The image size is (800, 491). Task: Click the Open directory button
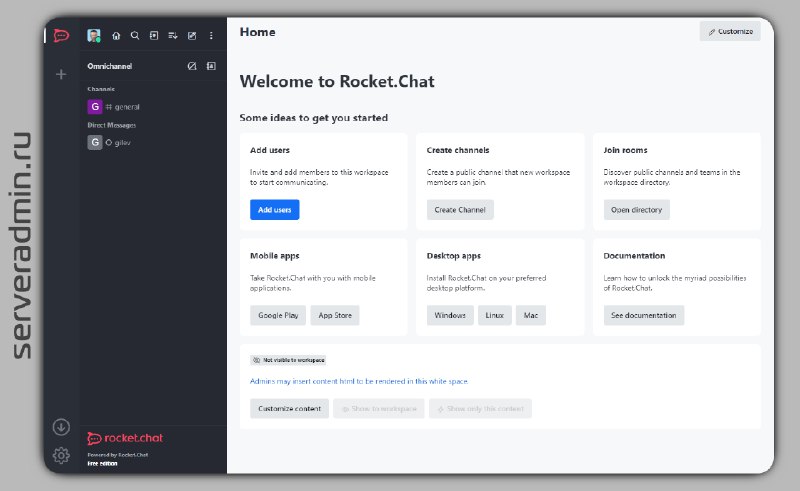pos(636,210)
